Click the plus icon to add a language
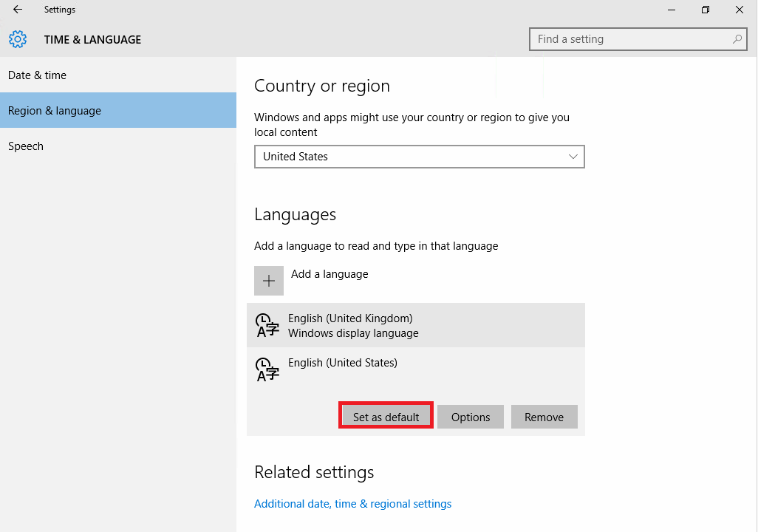Image resolution: width=758 pixels, height=532 pixels. (269, 281)
